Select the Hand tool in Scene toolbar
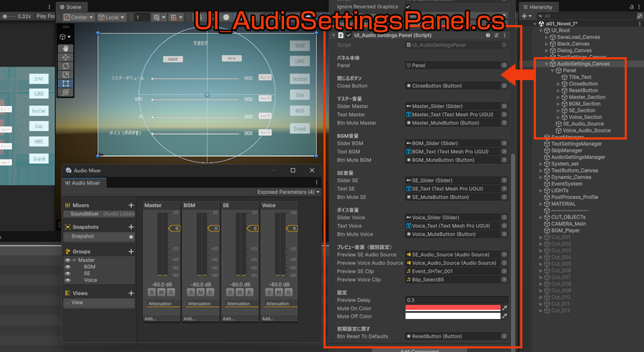644x352 pixels. click(66, 48)
